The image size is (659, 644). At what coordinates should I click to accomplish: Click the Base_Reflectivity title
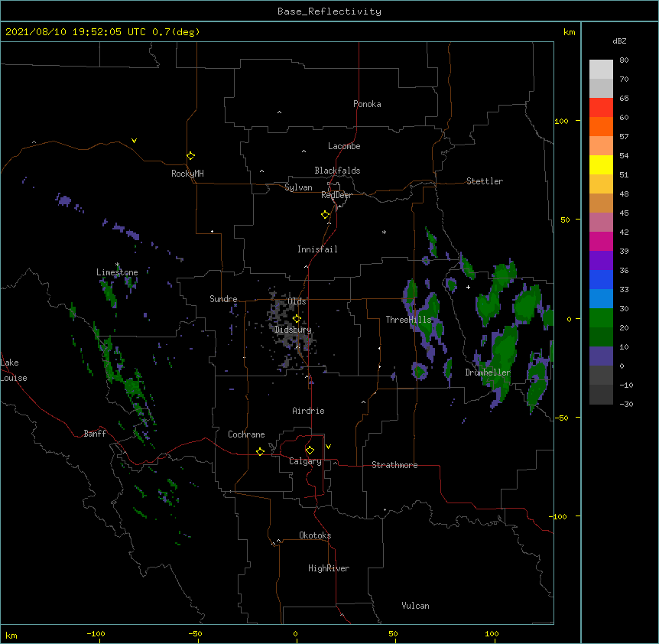coord(329,11)
